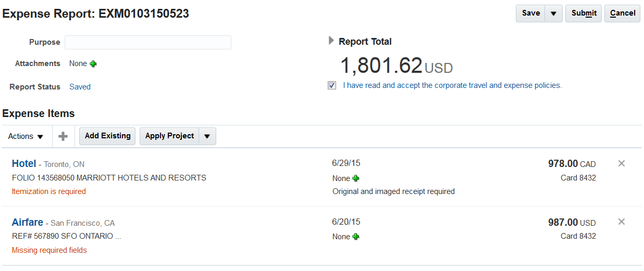This screenshot has width=644, height=271.
Task: Remove the Airfare expense item
Action: click(x=621, y=222)
